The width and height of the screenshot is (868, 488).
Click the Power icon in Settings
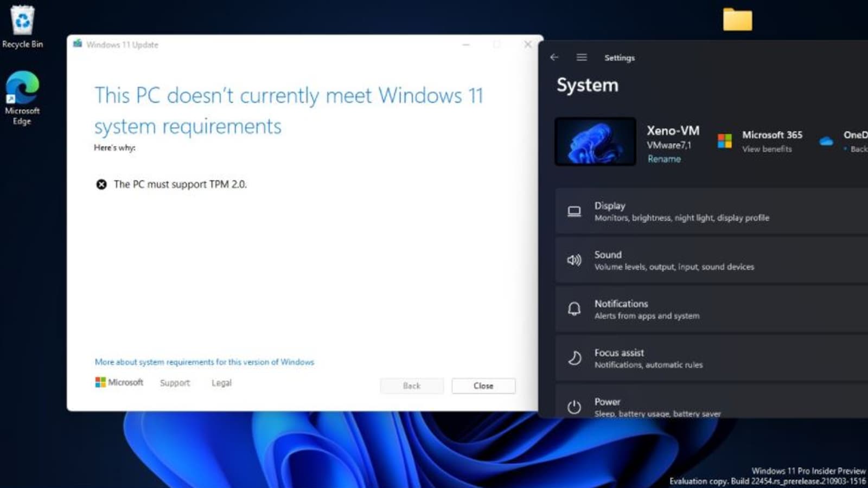click(x=574, y=407)
